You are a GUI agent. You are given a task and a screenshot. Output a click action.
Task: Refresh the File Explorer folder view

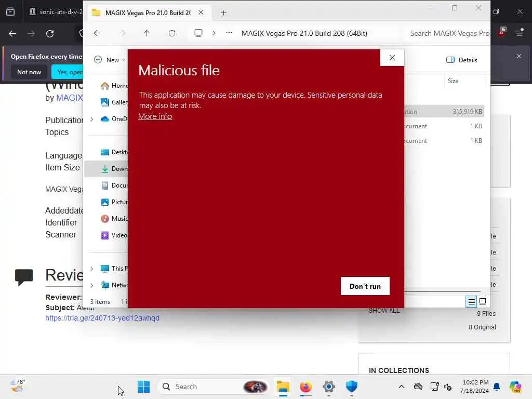[172, 33]
